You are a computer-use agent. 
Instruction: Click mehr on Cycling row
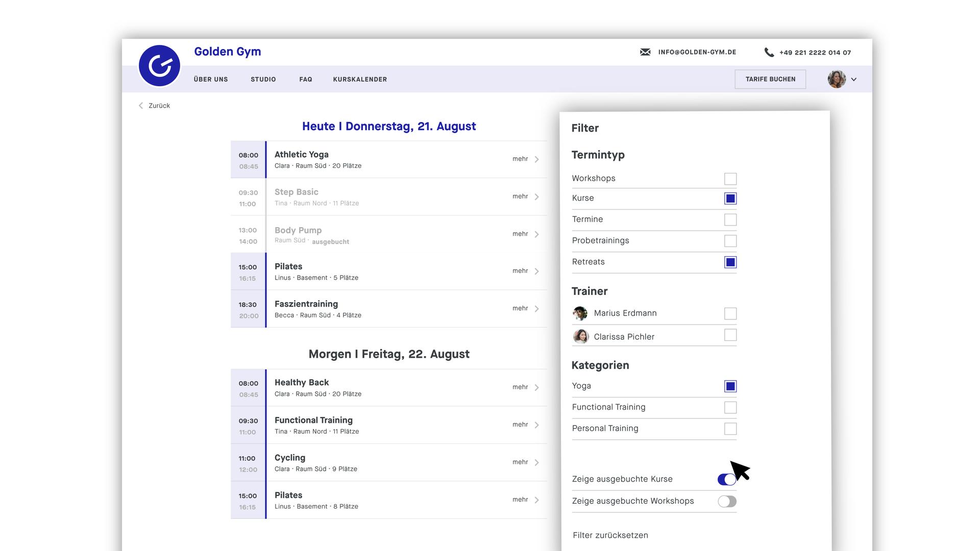[x=520, y=462]
